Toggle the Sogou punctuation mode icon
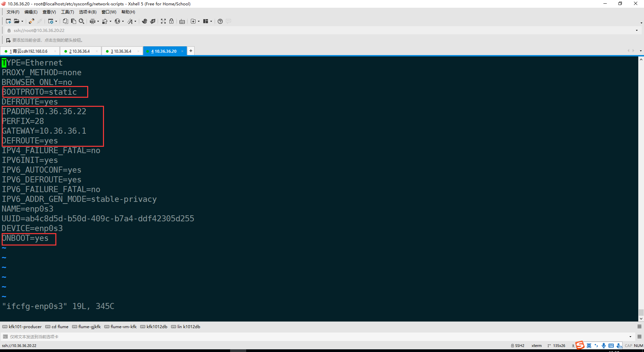Viewport: 644px width, 352px height. point(596,346)
